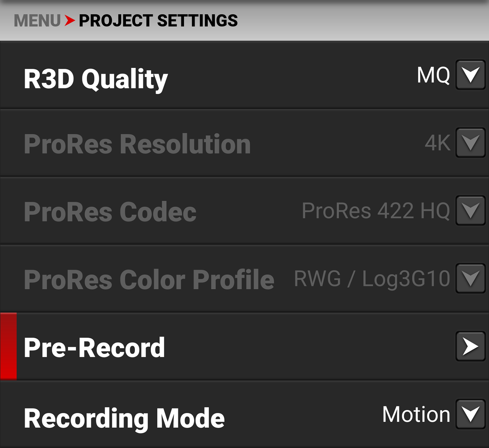Click the ProRes 422 HQ value

pyautogui.click(x=376, y=210)
